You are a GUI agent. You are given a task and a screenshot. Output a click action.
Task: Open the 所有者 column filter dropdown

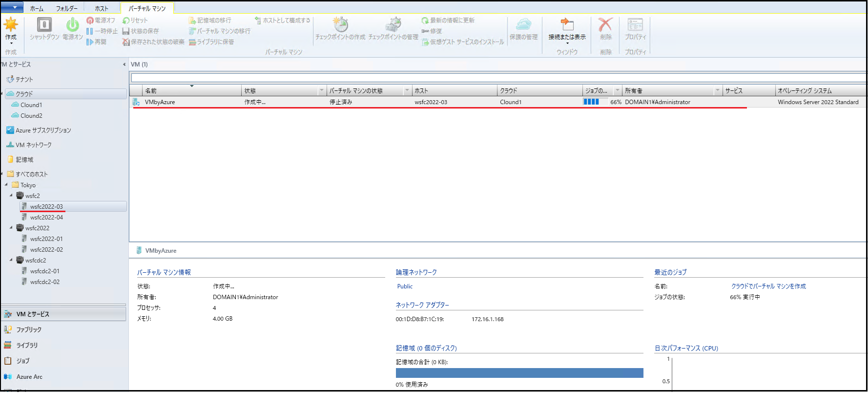[717, 91]
